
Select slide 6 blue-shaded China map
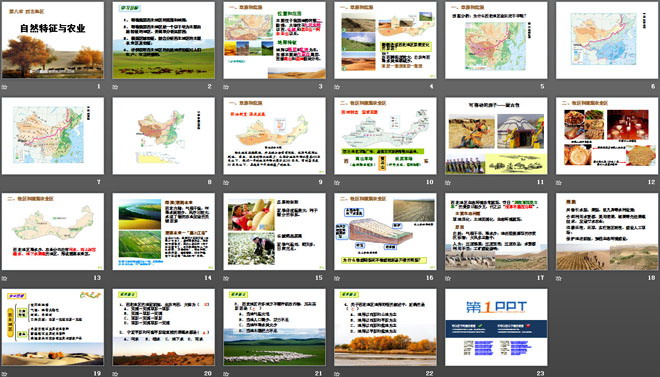click(607, 40)
